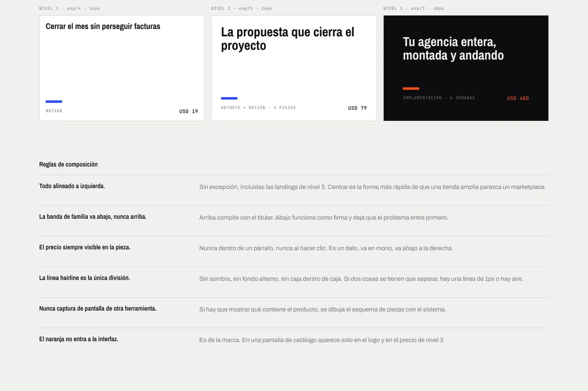This screenshot has height=391, width=588.
Task: Click the 'Reglas de composición' heading
Action: pos(68,164)
